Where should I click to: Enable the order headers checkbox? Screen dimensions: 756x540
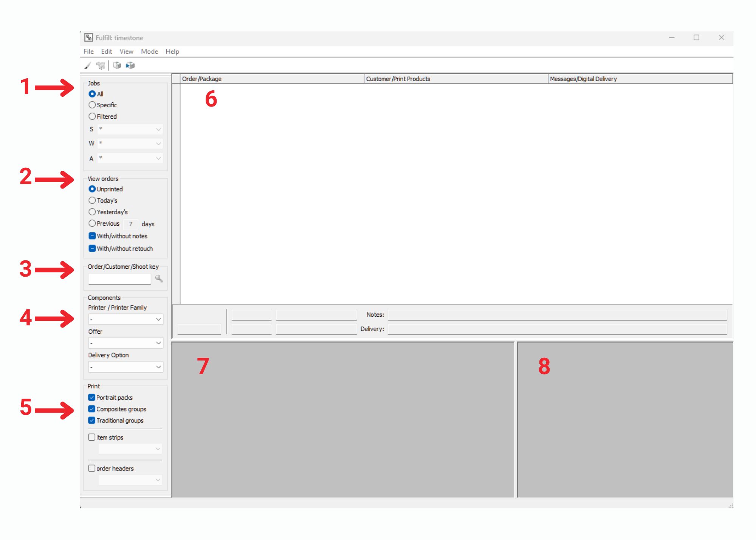click(91, 468)
